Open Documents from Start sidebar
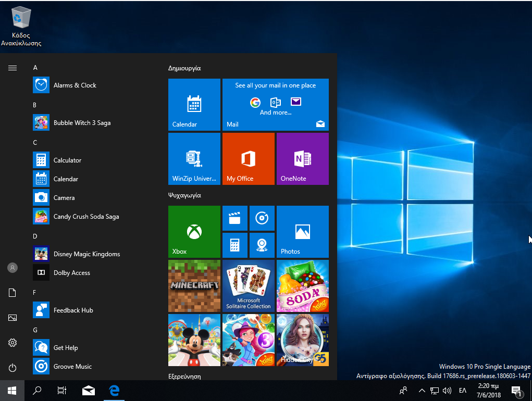The height and width of the screenshot is (401, 532). [13, 293]
